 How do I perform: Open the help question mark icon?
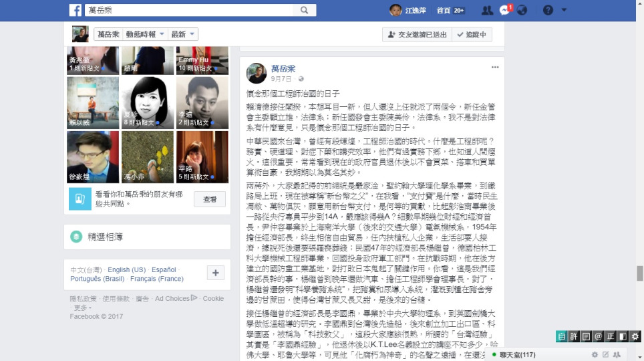[548, 10]
